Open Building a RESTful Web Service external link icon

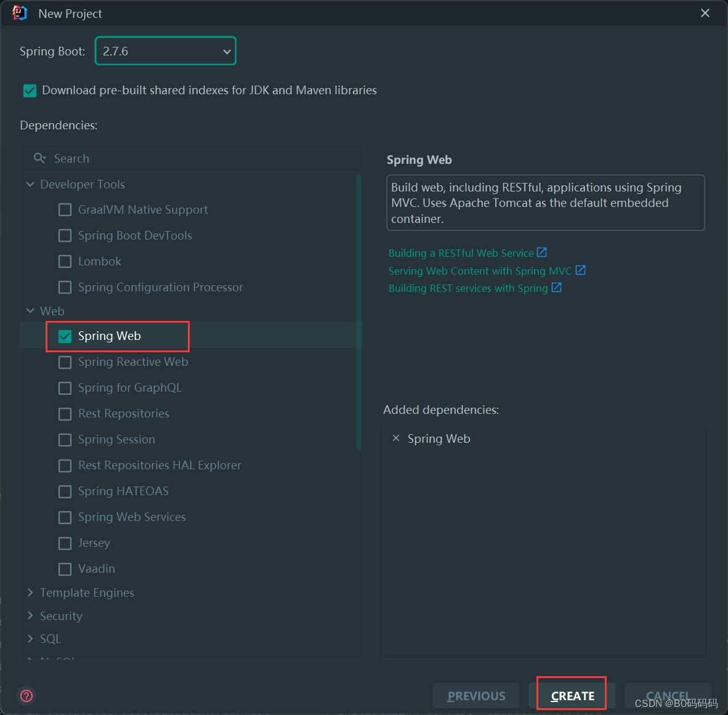[542, 252]
